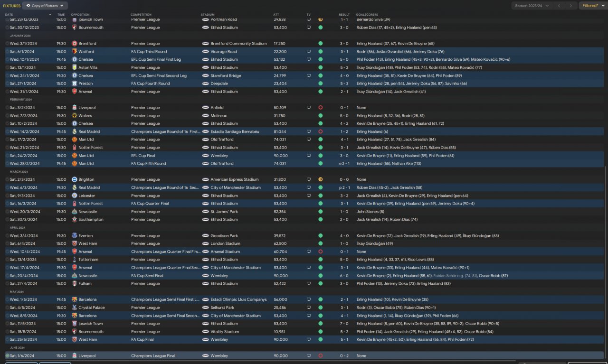Click the Everton club badge
This screenshot has width=608, height=364.
[75, 235]
